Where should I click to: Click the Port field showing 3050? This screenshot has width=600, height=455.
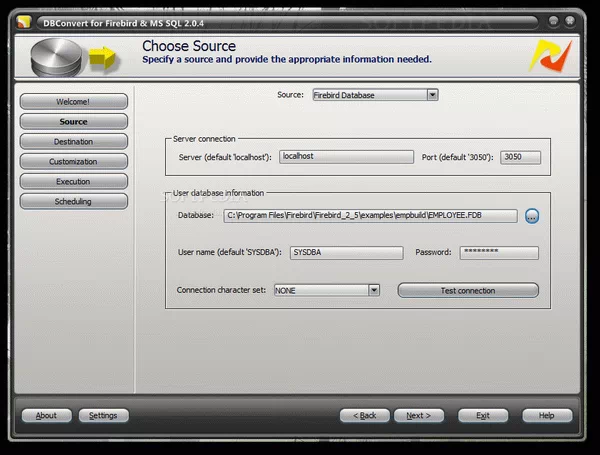tap(520, 157)
